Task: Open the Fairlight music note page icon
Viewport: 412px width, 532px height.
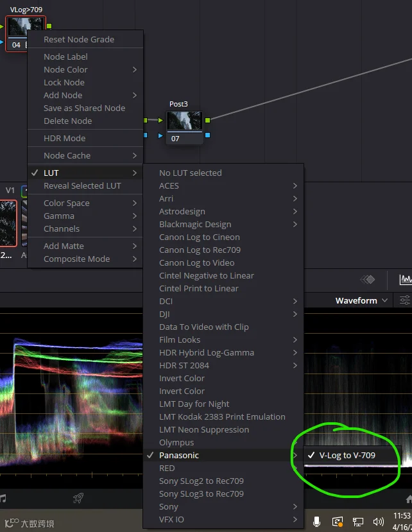Action: coord(3,498)
